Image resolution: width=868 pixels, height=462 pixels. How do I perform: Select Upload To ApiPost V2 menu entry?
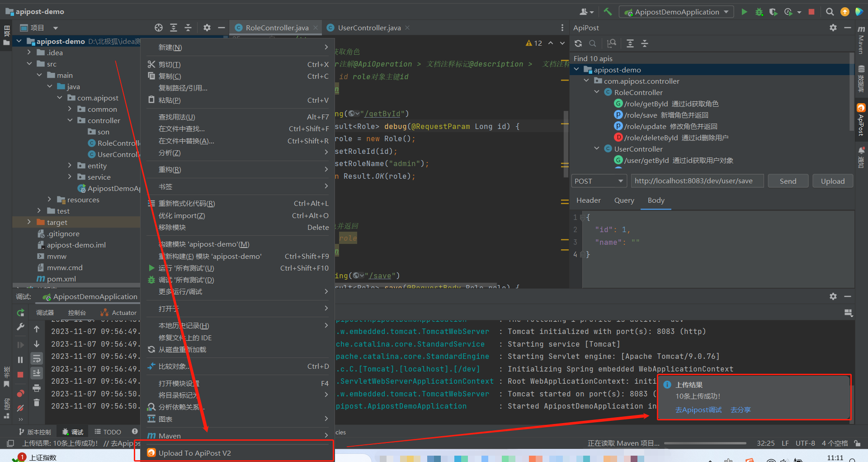[x=237, y=453]
